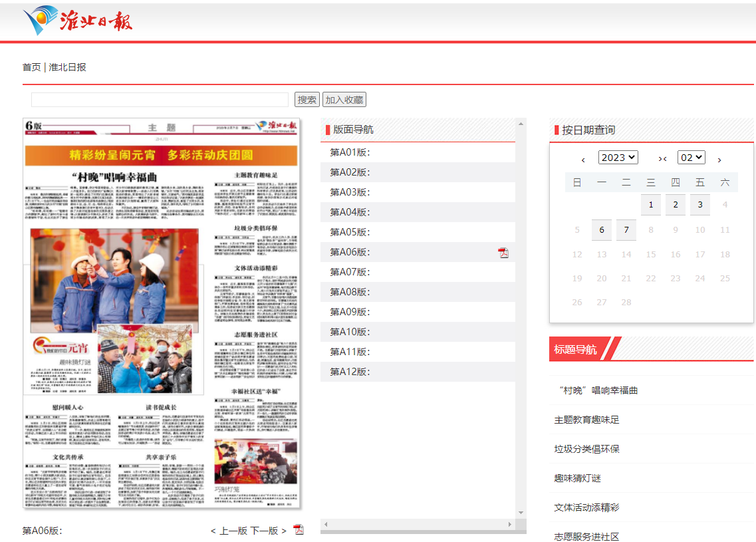Select 第A01版 in page navigation
The width and height of the screenshot is (756, 542).
350,152
